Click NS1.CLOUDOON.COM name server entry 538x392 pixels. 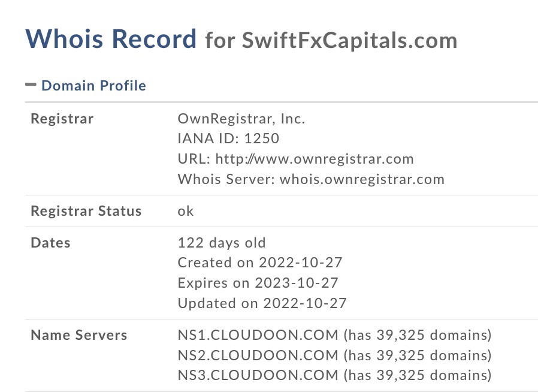(335, 335)
